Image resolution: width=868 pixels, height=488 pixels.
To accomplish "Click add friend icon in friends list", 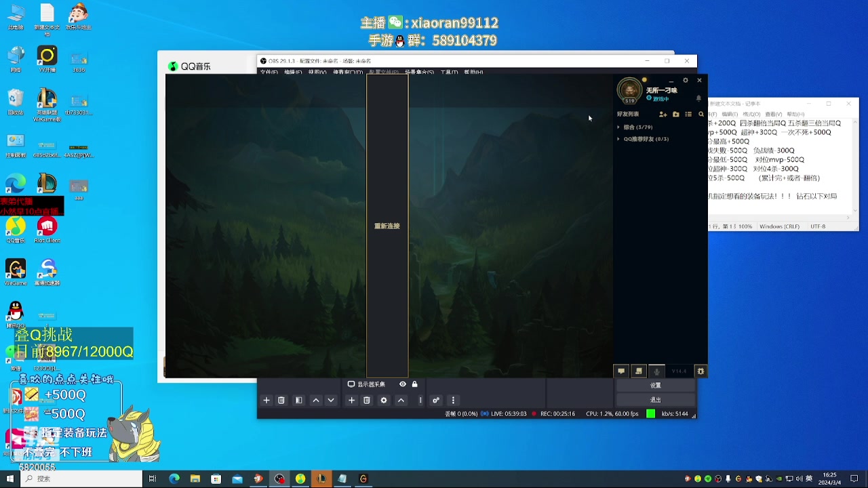I will pyautogui.click(x=663, y=115).
